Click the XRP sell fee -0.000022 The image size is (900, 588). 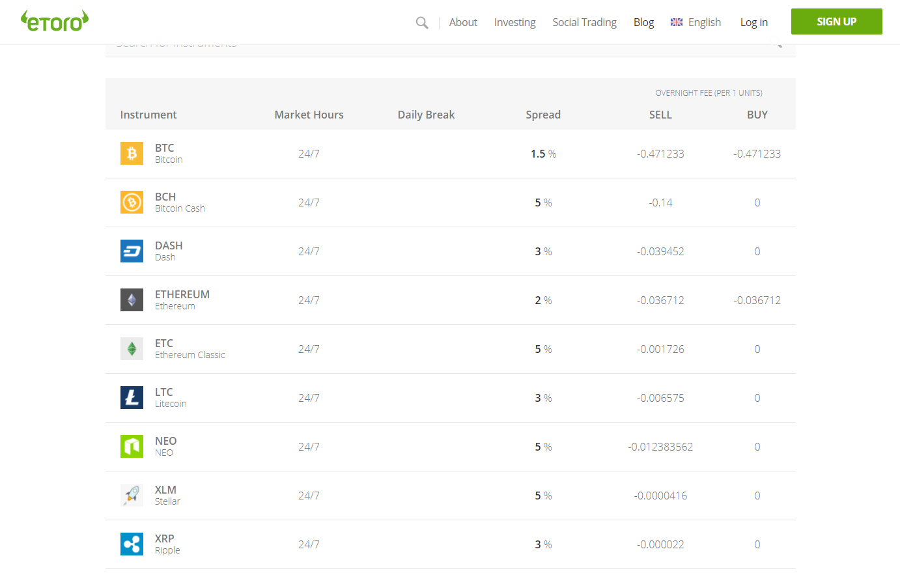coord(660,544)
